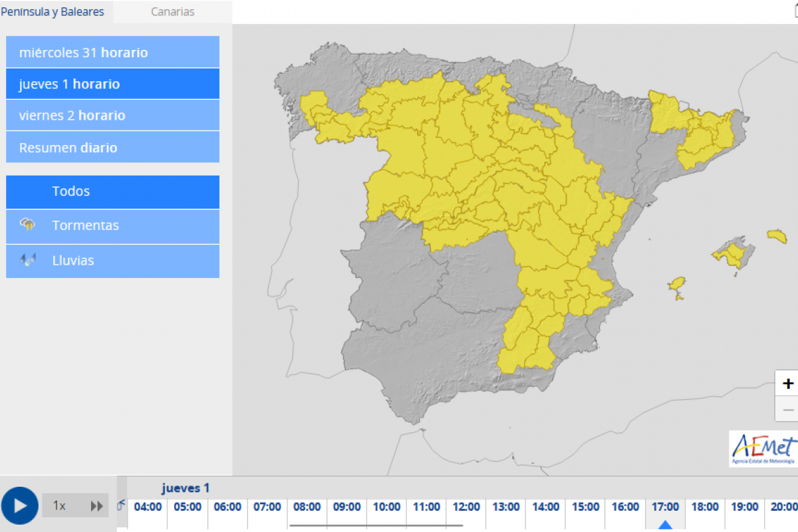798x532 pixels.
Task: Click the current-time triangle marker under 17:00
Action: pyautogui.click(x=665, y=525)
